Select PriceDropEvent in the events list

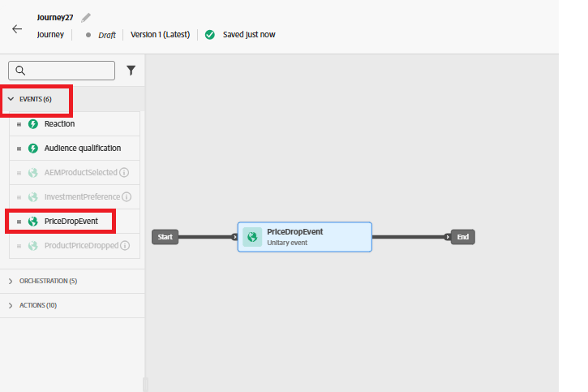(75, 222)
